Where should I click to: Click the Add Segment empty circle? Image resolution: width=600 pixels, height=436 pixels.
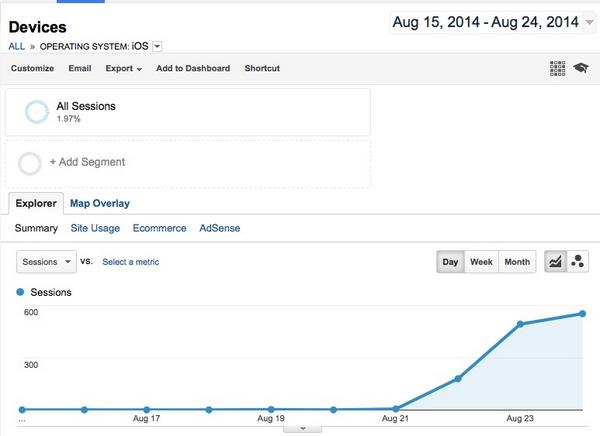[29, 164]
